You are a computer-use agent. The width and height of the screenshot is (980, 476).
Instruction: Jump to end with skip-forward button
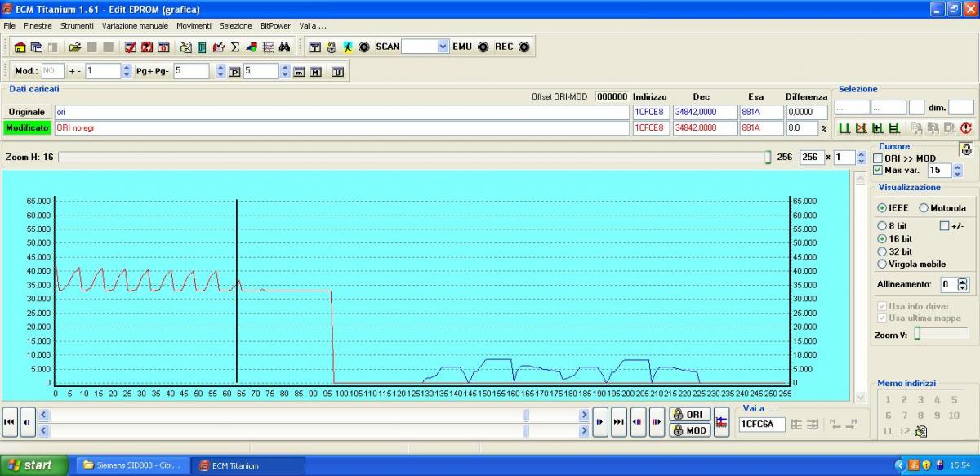coord(618,421)
